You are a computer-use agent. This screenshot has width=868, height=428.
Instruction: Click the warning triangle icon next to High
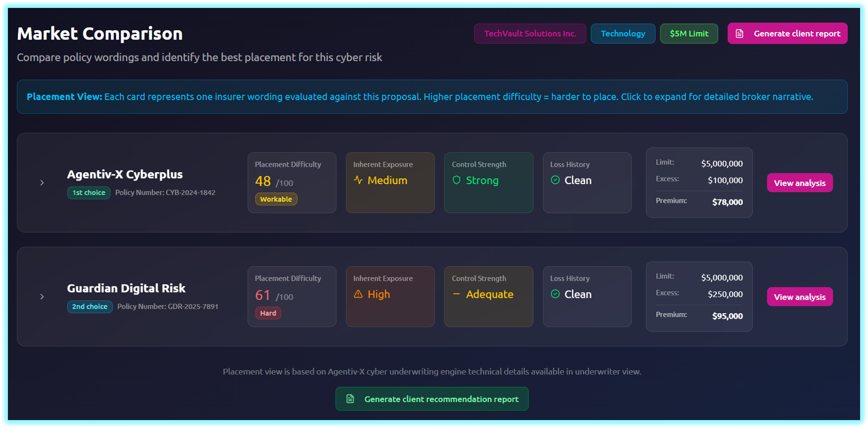358,294
